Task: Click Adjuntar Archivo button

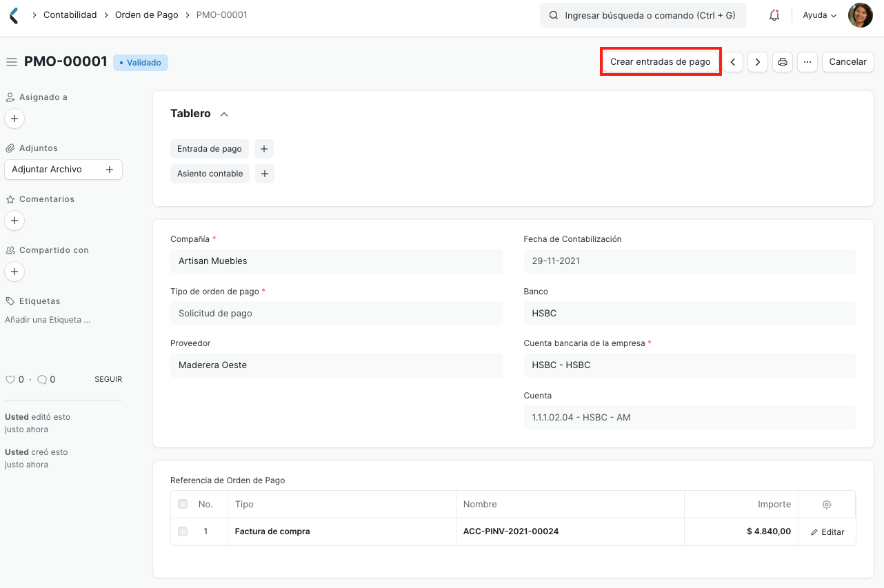Action: pyautogui.click(x=63, y=170)
